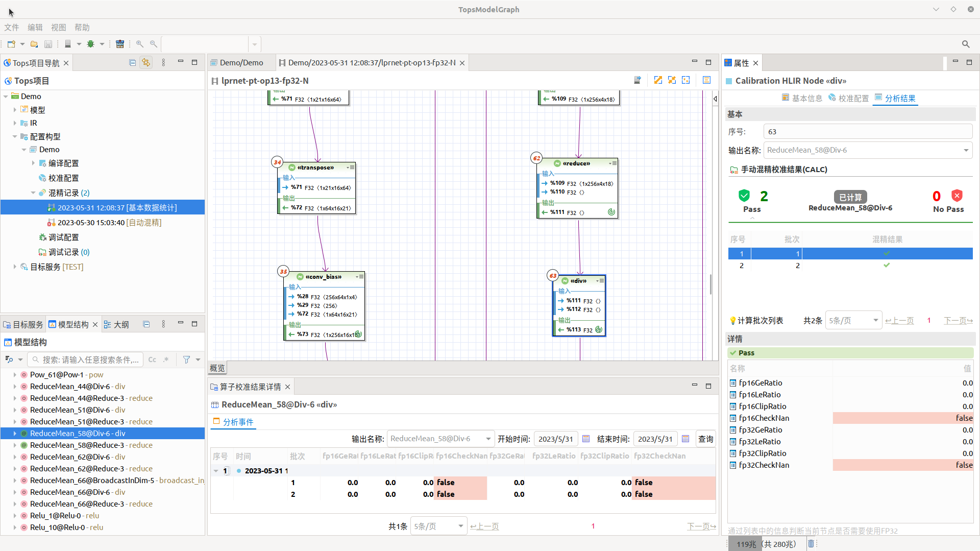Open start date calendar picker icon
The image size is (980, 551).
pyautogui.click(x=586, y=439)
